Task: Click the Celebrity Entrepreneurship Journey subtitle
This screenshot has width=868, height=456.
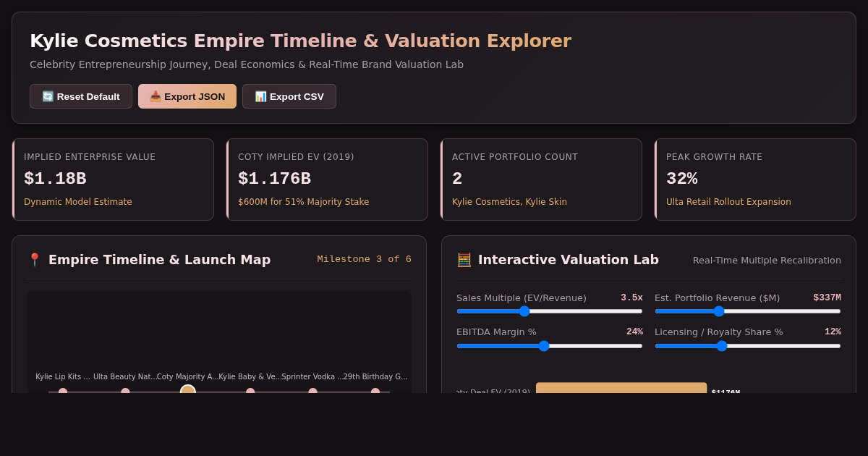Action: 247,64
